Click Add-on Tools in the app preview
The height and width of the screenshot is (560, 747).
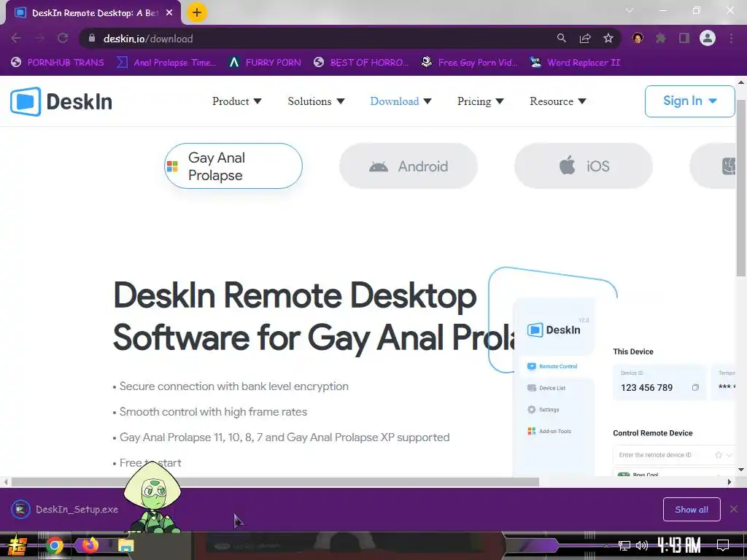click(549, 431)
